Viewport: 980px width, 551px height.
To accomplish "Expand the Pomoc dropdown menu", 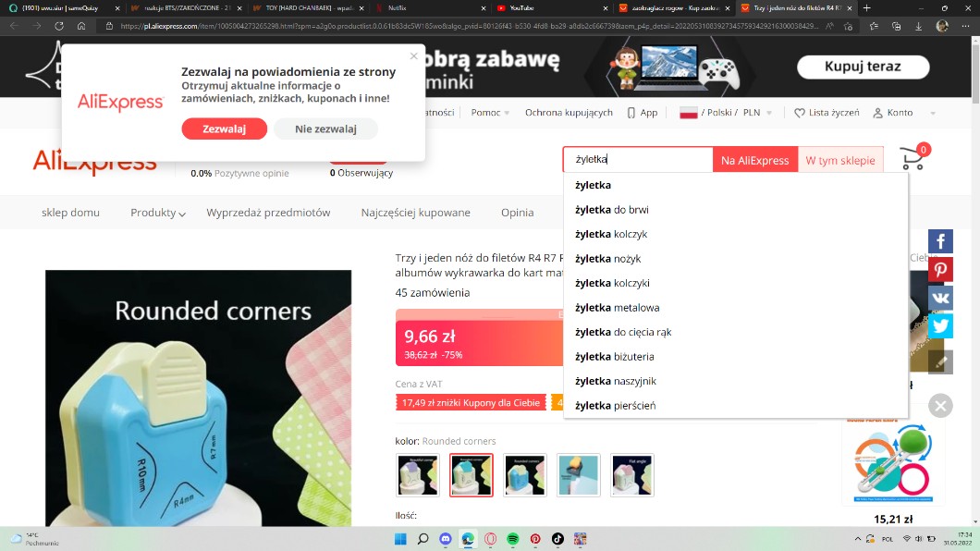I will 490,113.
